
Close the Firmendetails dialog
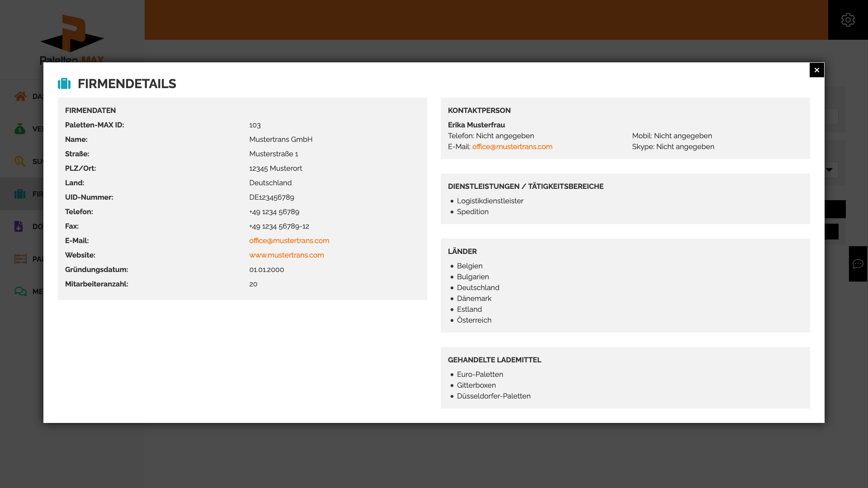click(x=816, y=70)
